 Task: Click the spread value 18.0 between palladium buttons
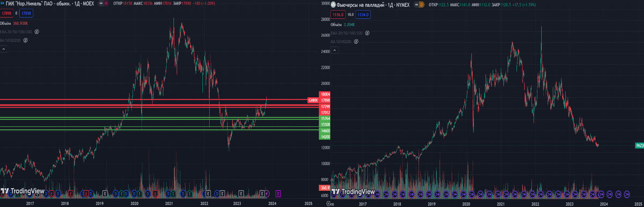click(350, 14)
